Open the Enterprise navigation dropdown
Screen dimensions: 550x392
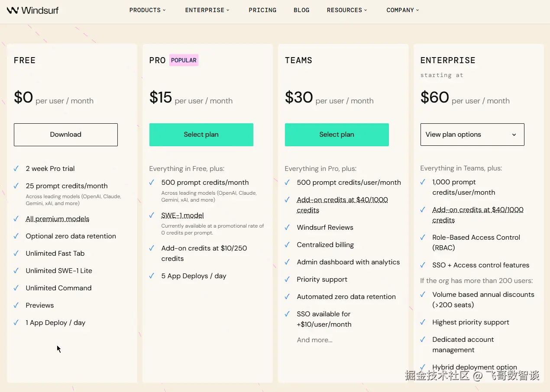click(x=207, y=10)
